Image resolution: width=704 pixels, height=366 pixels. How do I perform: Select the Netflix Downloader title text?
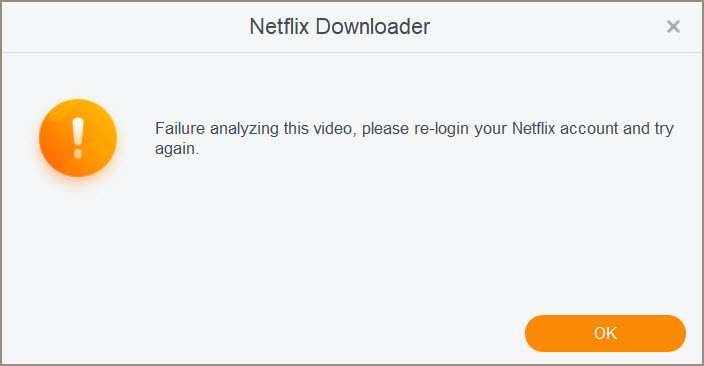click(339, 26)
